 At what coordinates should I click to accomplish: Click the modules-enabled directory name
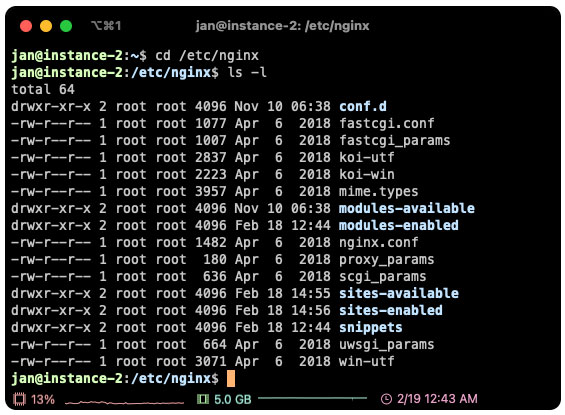click(399, 226)
